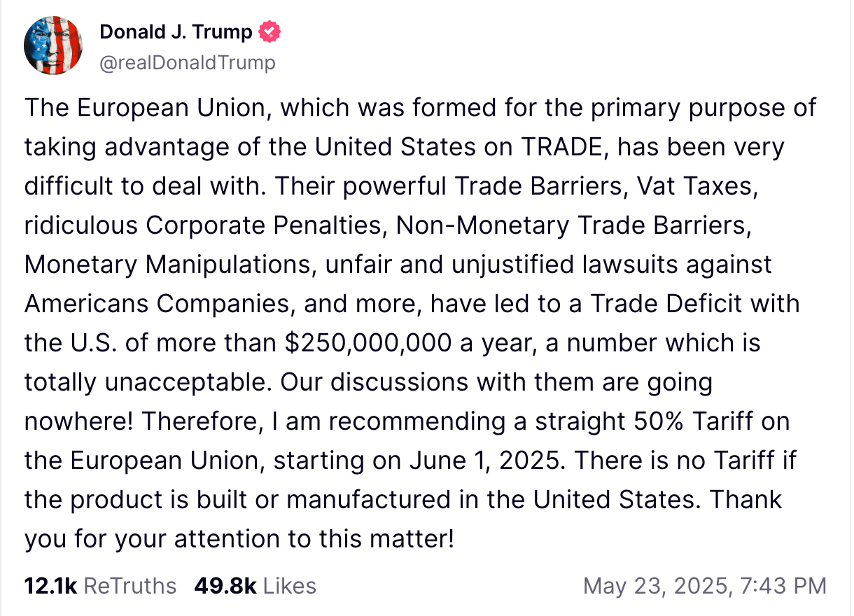
Task: Open the Donald J. Trump display name
Action: tap(176, 32)
